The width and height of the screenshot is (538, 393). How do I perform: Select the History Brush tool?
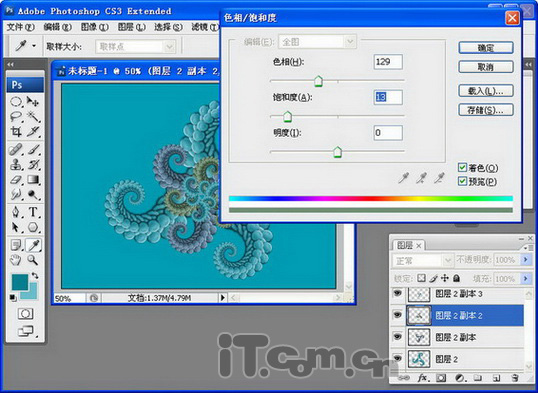[x=33, y=165]
